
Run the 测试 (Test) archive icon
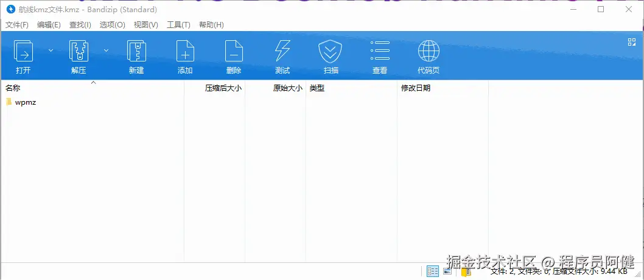pyautogui.click(x=282, y=51)
